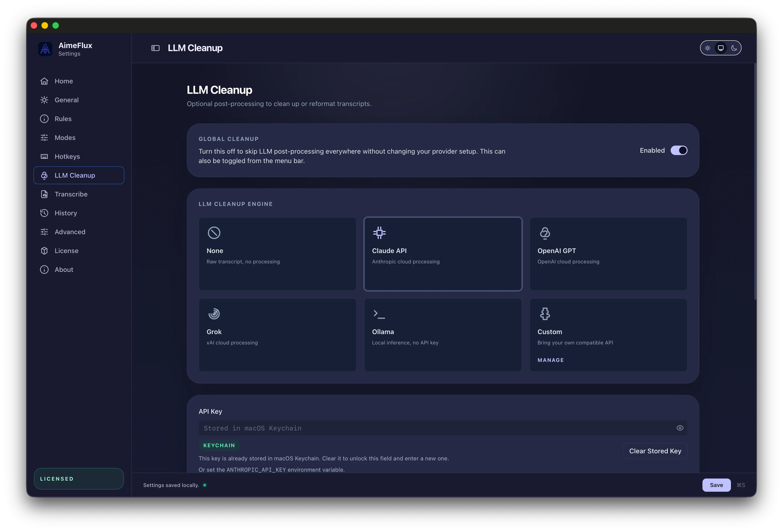783x532 pixels.
Task: Click 'Raw transcript, no processing' text
Action: (x=243, y=262)
